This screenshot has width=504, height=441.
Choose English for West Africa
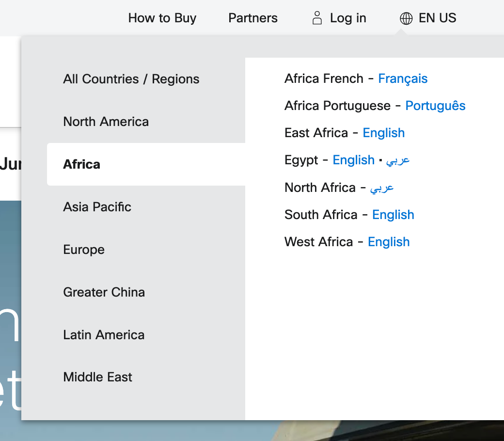(x=389, y=242)
